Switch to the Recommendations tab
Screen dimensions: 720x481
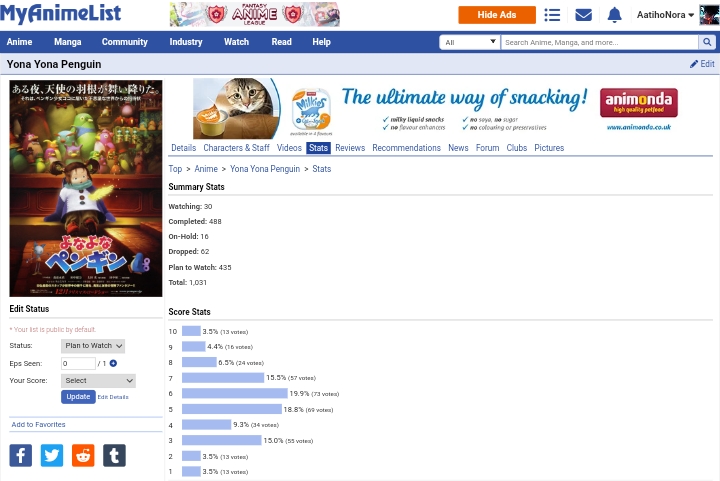click(406, 148)
